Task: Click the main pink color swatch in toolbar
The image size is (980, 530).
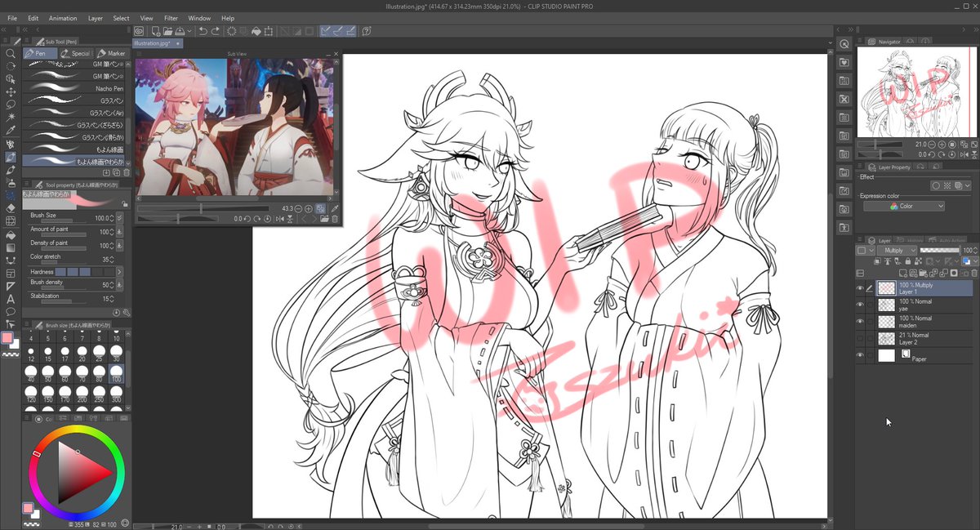Action: [8, 337]
